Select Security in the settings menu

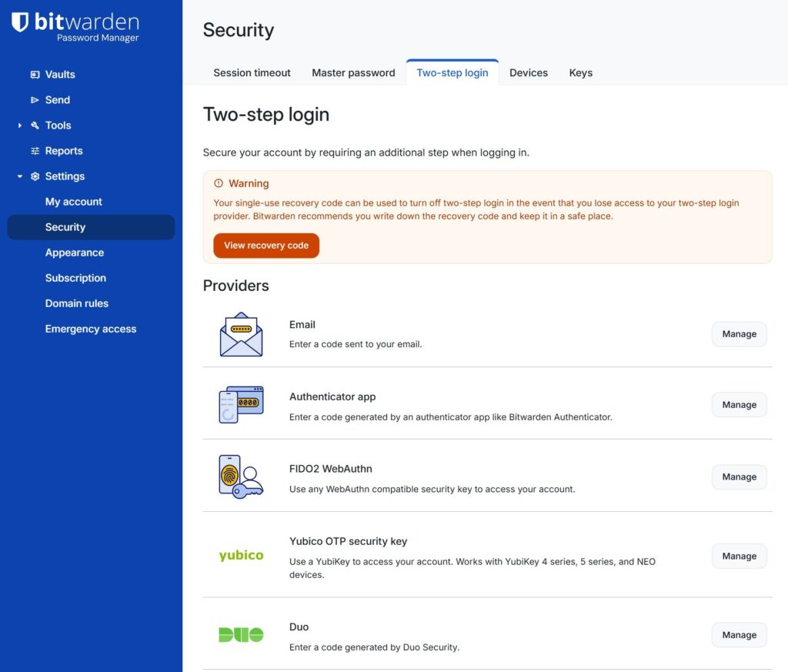click(x=91, y=227)
